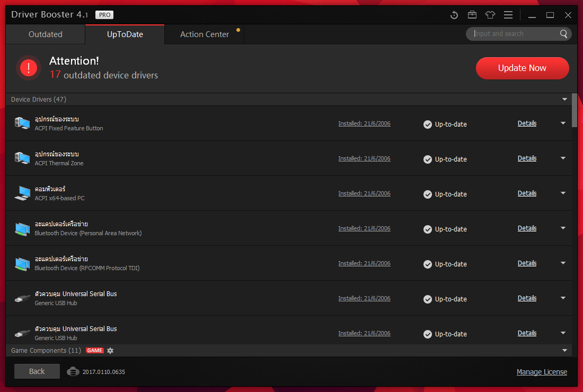Viewport: 583px width, 392px height.
Task: Click installed date link for ACPI Thermal Zone
Action: [x=365, y=158]
